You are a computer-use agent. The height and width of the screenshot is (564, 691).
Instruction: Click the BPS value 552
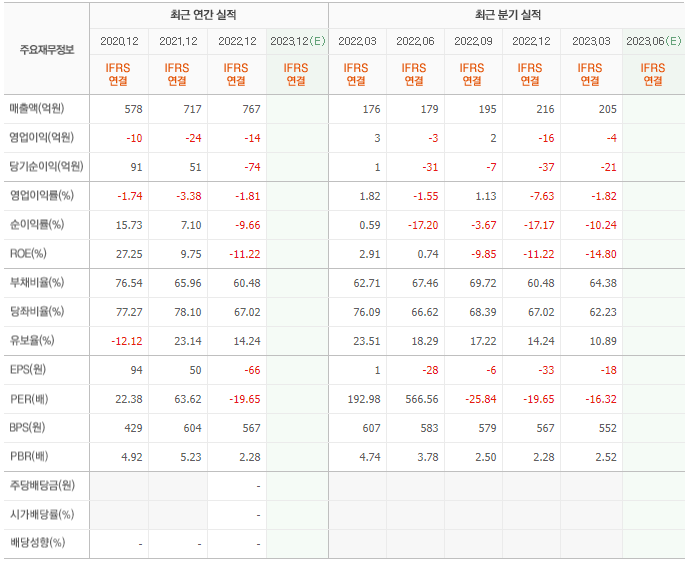[608, 428]
